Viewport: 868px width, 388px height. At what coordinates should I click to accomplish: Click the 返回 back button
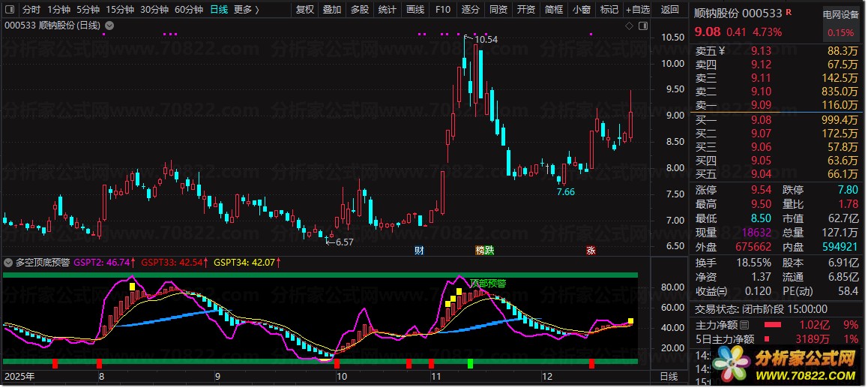670,10
